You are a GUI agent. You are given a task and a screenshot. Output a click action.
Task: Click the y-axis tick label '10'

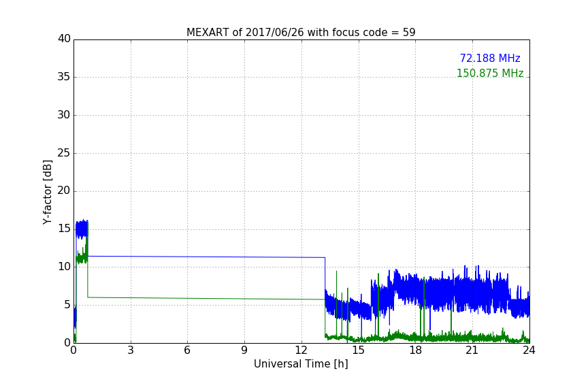64,267
